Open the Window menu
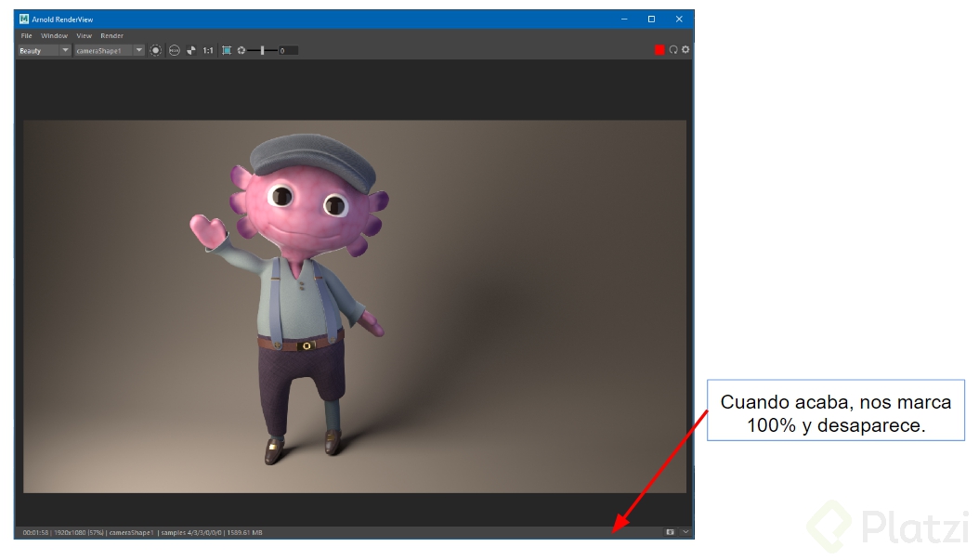The width and height of the screenshot is (979, 560). tap(54, 35)
